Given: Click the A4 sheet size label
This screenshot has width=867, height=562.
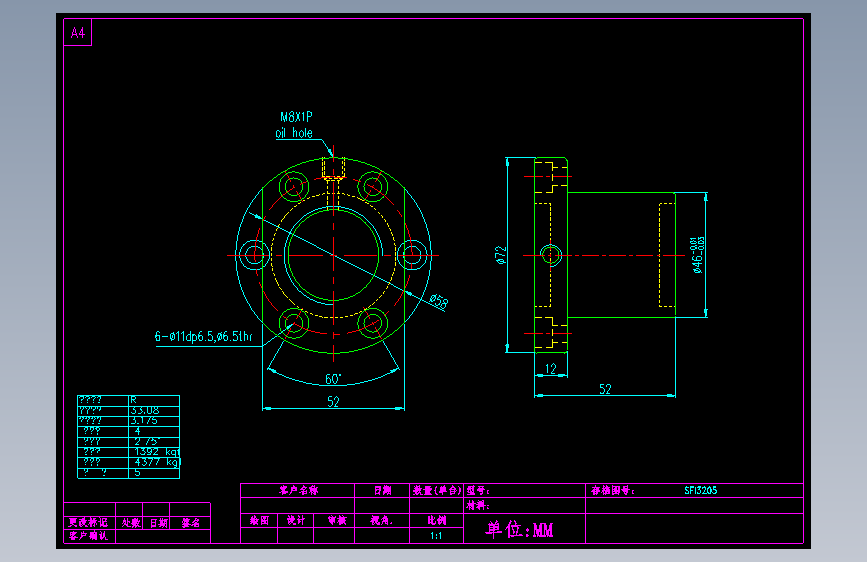Looking at the screenshot, I should [78, 33].
